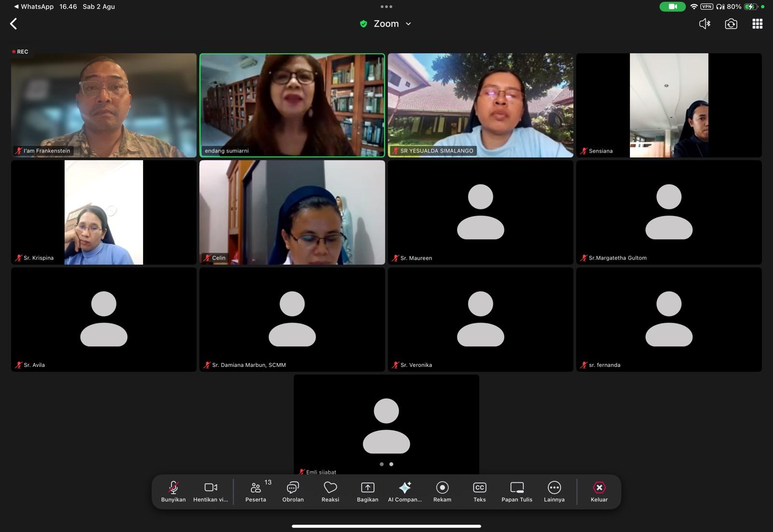Return to WhatsApp via status bar link

click(34, 7)
